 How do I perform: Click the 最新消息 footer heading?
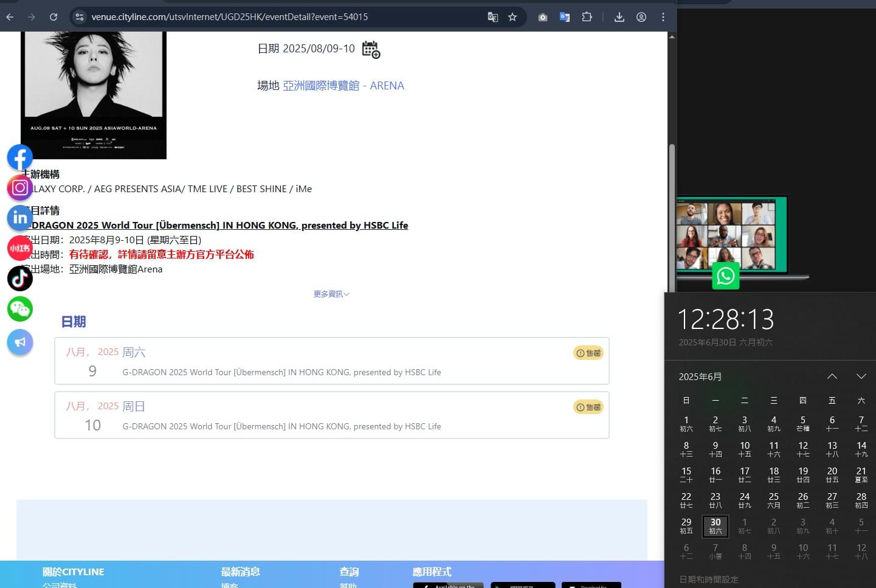241,572
